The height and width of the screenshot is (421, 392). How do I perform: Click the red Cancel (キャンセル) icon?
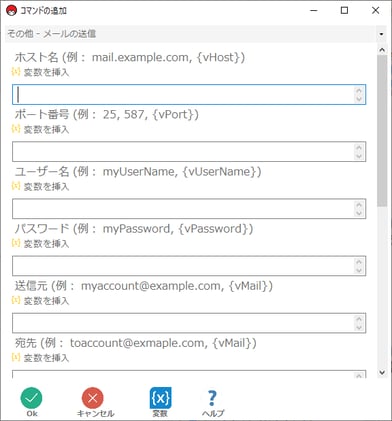(x=93, y=398)
